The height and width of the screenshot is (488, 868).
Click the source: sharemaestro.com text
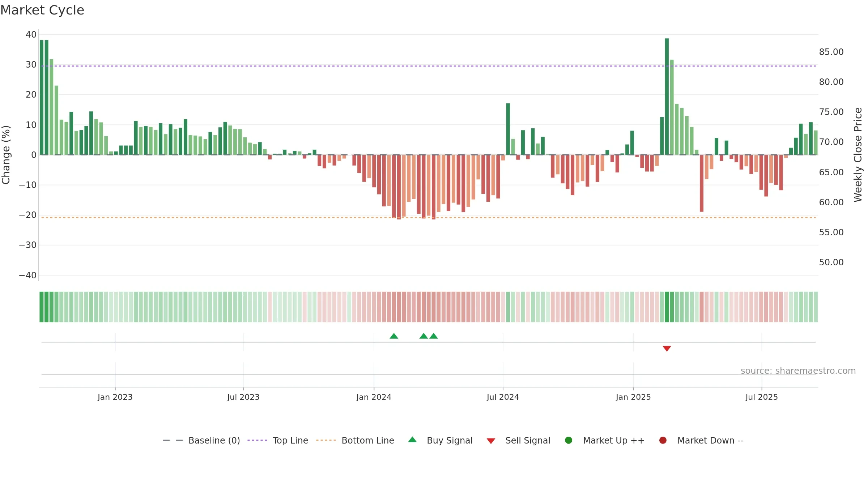tap(798, 371)
